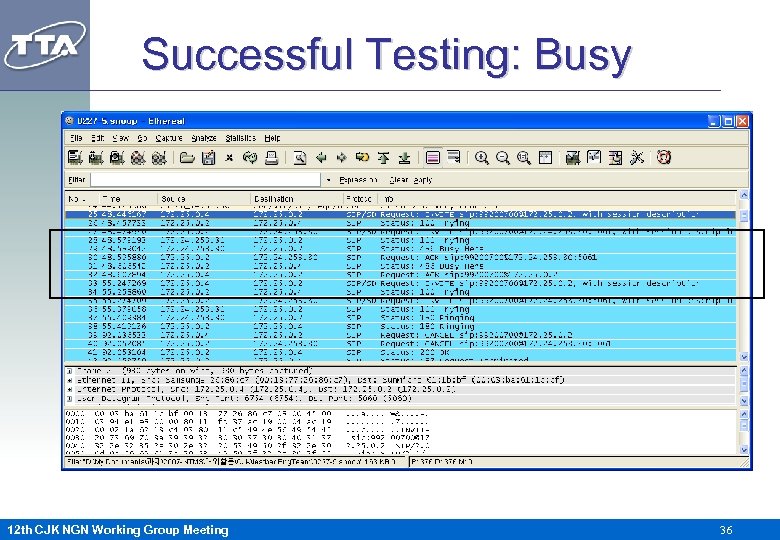Expand the Ethernet II tree node
This screenshot has height=540, width=780.
(x=69, y=380)
